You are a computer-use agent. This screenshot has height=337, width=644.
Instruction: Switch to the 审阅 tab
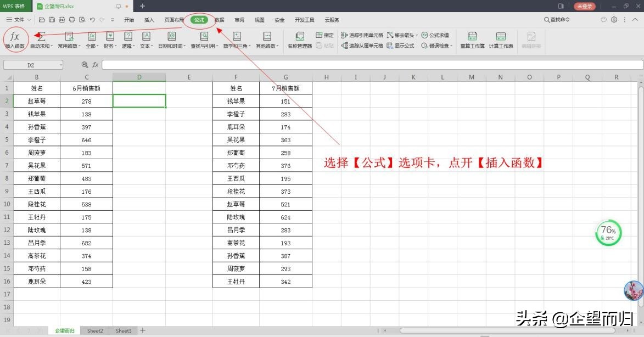(239, 20)
